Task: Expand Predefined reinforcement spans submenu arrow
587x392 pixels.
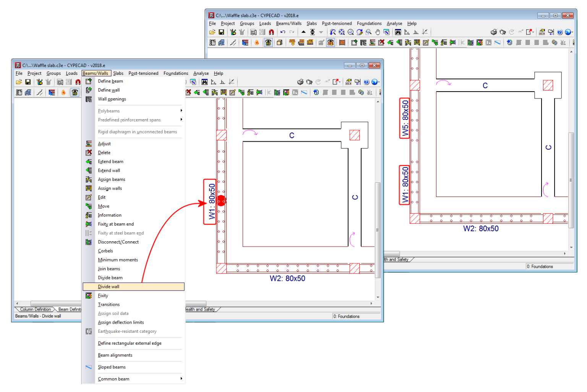Action: click(181, 119)
